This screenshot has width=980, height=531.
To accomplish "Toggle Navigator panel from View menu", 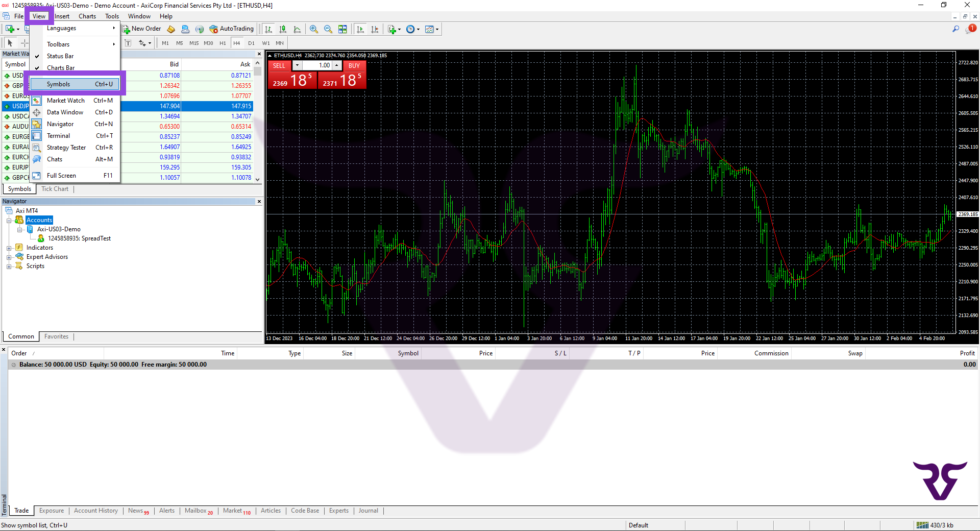I will [x=75, y=124].
